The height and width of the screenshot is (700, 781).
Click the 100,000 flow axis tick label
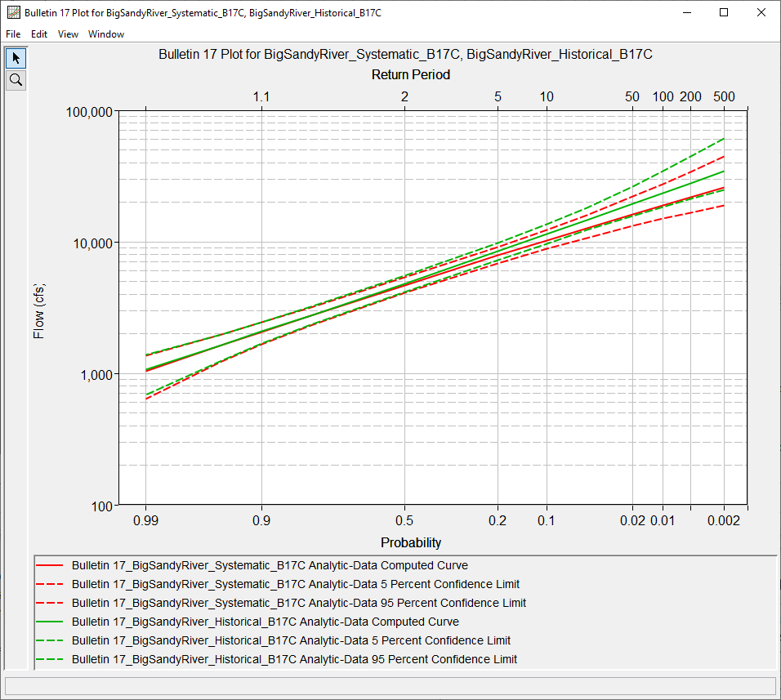pyautogui.click(x=89, y=112)
